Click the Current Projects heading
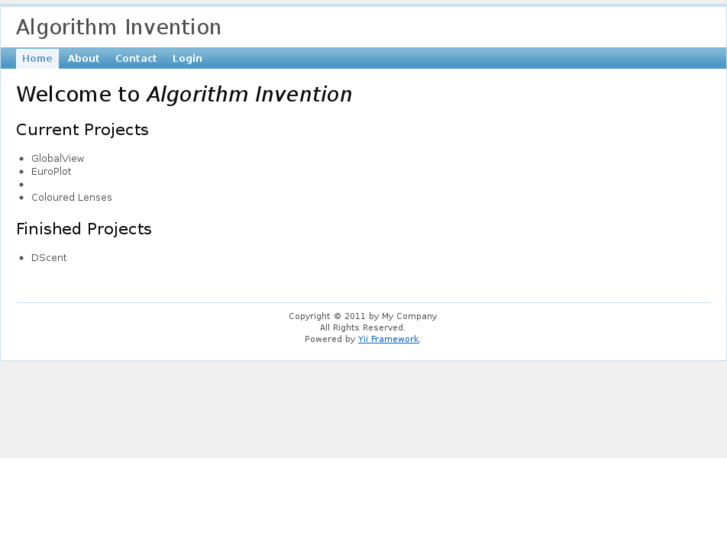The width and height of the screenshot is (727, 545). [82, 130]
